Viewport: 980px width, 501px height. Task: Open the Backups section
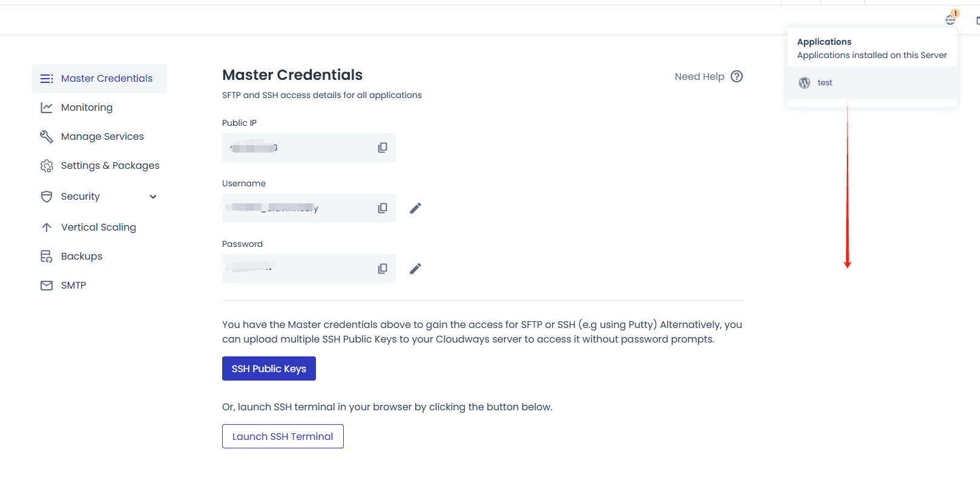coord(82,257)
